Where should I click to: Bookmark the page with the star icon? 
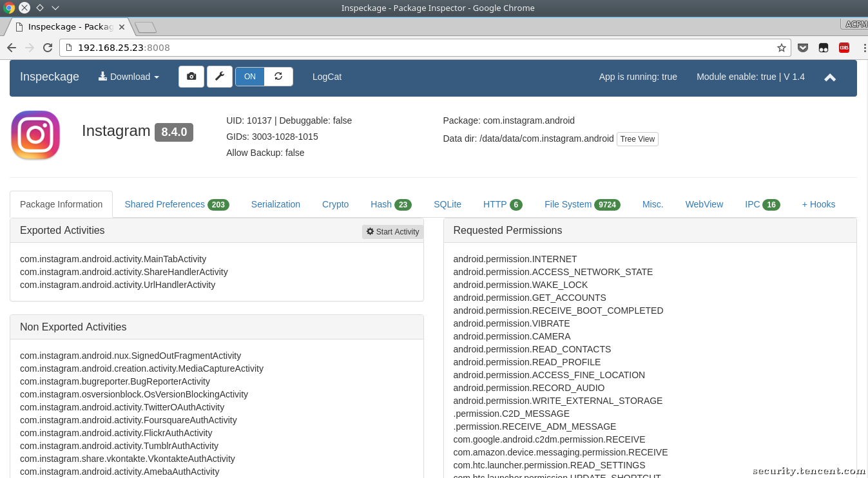click(782, 48)
